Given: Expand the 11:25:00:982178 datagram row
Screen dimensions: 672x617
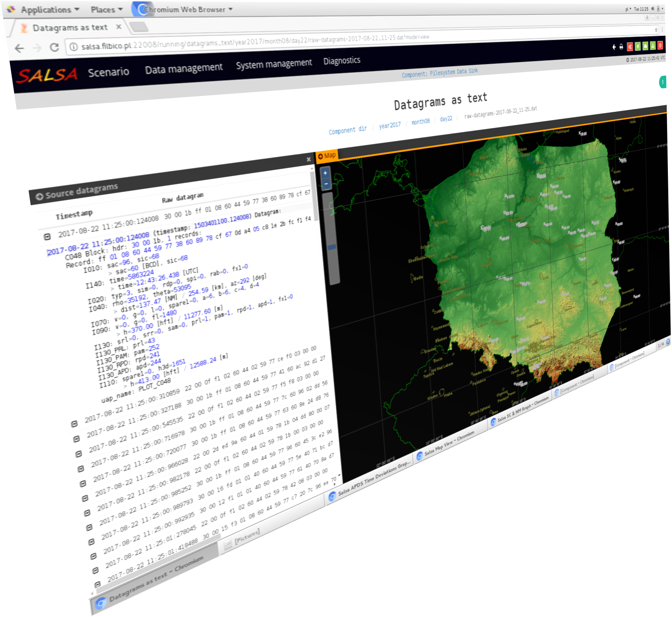Looking at the screenshot, I should [87, 513].
